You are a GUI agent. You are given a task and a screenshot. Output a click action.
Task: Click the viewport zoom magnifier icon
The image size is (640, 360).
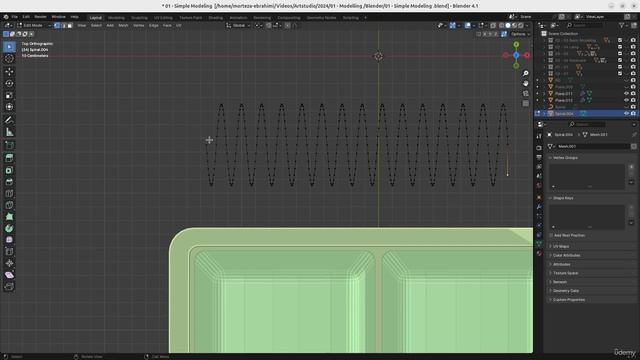coord(526,73)
